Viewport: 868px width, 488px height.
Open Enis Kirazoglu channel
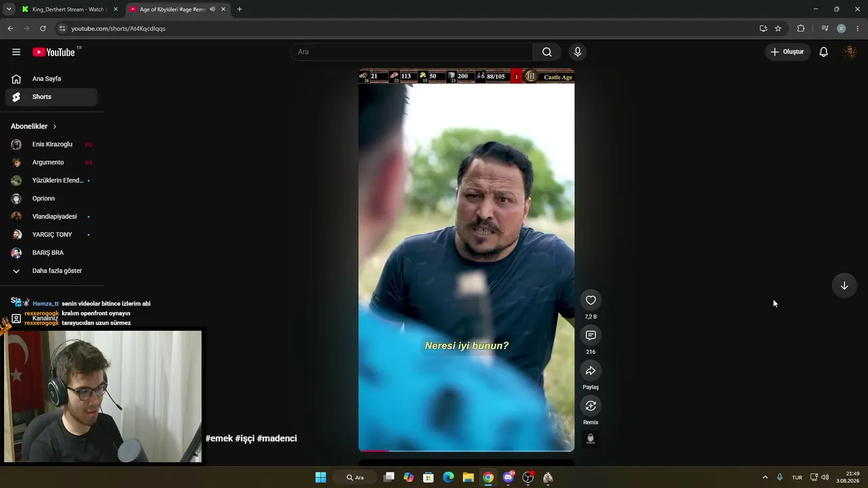pos(52,144)
